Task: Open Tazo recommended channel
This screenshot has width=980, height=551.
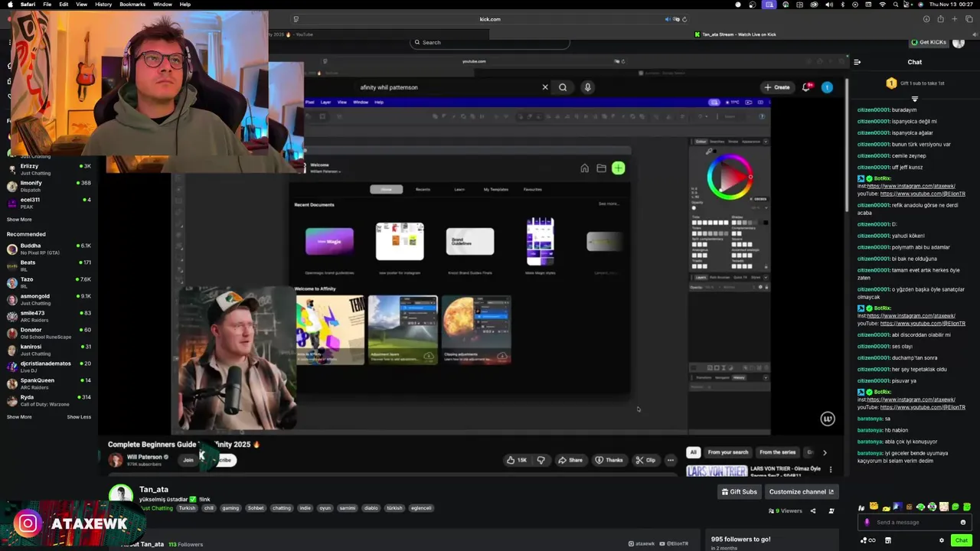Action: (x=49, y=282)
